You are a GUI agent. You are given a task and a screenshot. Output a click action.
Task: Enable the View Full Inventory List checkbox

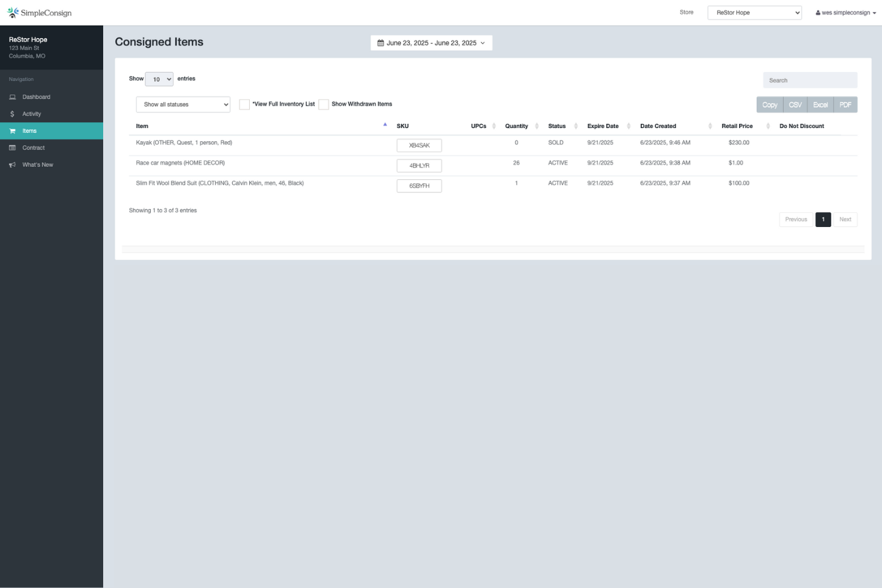pos(244,104)
